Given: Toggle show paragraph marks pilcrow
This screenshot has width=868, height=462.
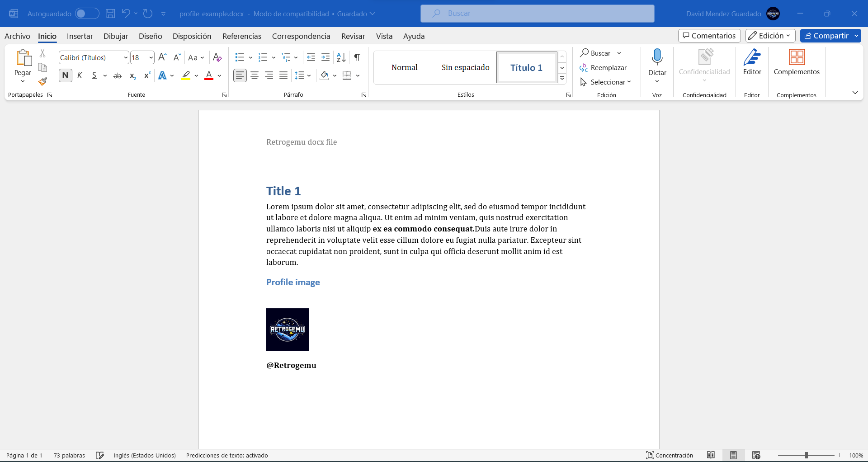Looking at the screenshot, I should click(357, 57).
